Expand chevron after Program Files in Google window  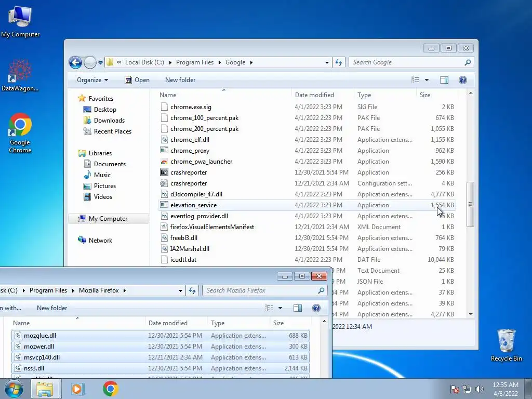[x=220, y=62]
